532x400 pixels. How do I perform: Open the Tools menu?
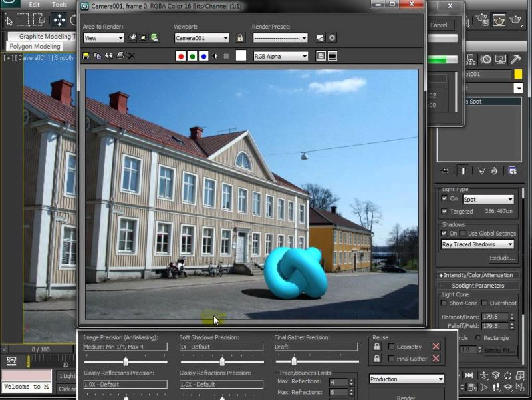[x=59, y=5]
